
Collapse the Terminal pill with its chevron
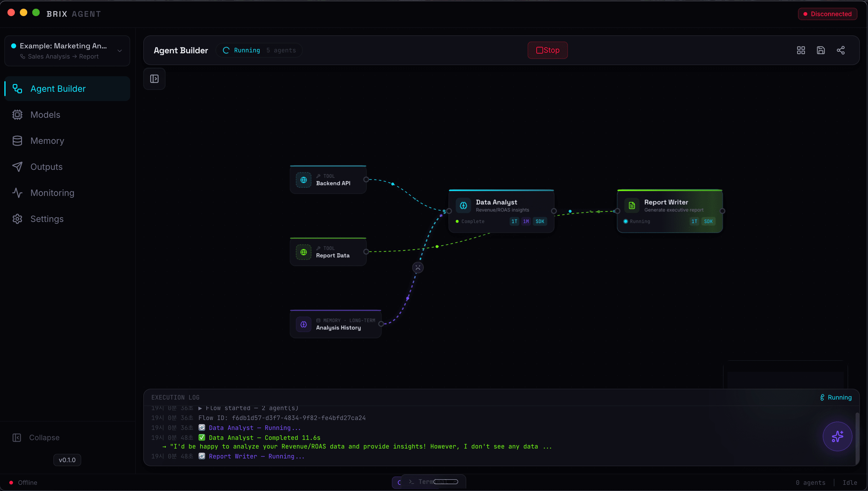point(449,482)
